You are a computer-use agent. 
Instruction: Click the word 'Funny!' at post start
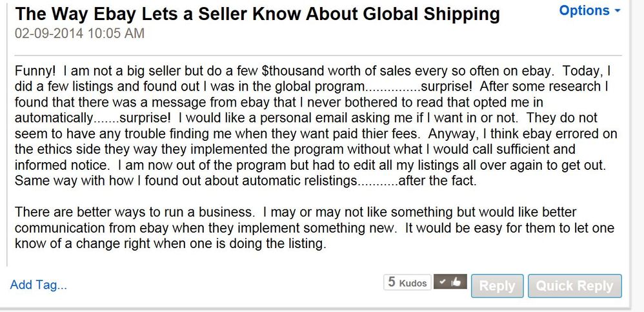pos(35,71)
